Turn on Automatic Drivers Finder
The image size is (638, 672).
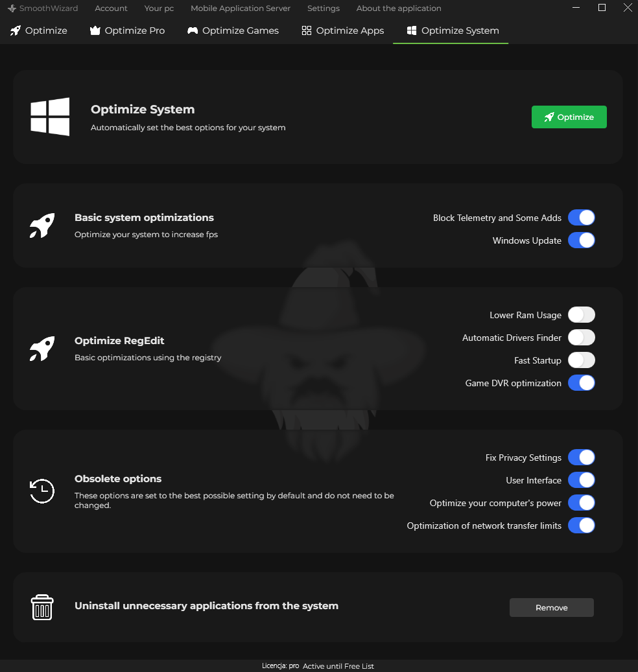[x=582, y=338]
